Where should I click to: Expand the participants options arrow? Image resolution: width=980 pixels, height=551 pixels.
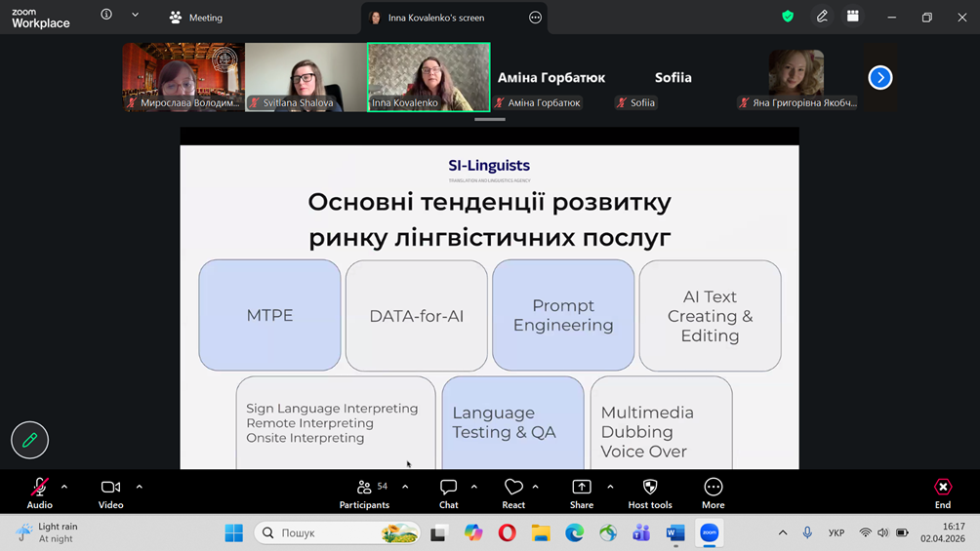click(405, 487)
